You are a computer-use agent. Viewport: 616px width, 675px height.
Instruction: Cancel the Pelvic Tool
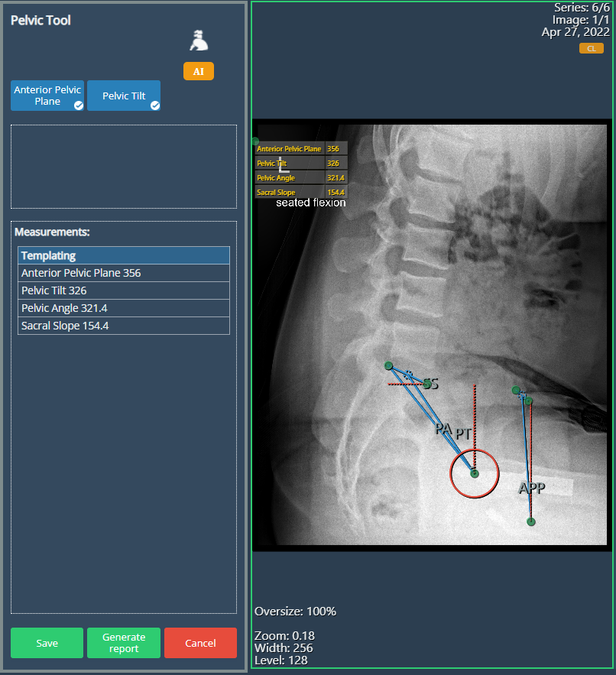pyautogui.click(x=200, y=643)
